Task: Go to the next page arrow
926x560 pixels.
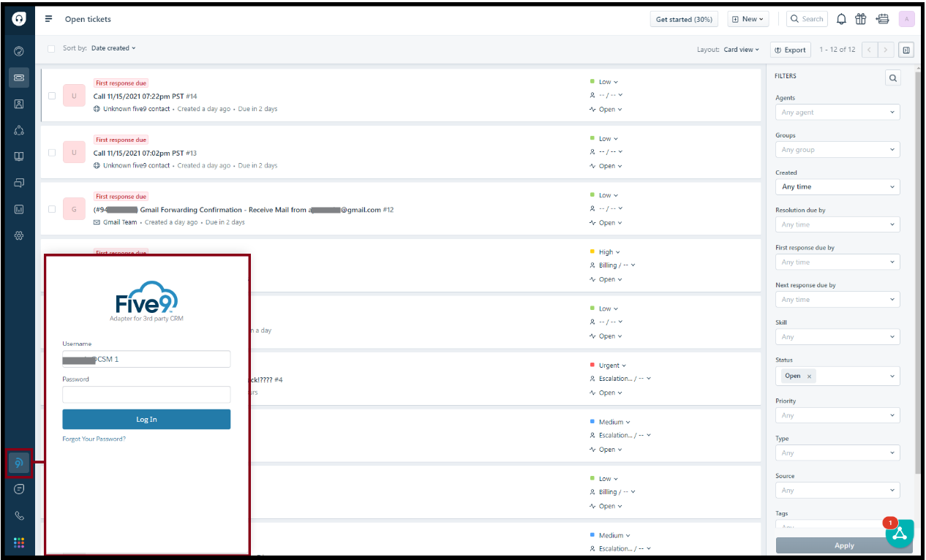Action: [886, 50]
